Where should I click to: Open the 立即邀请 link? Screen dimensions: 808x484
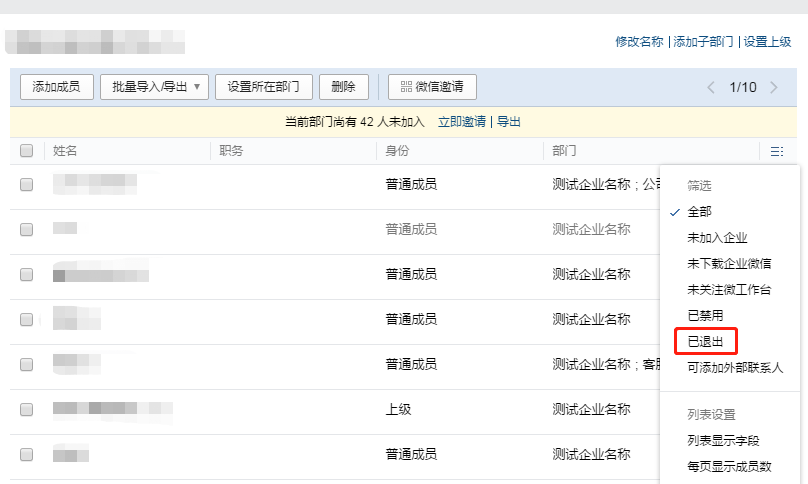tap(462, 122)
